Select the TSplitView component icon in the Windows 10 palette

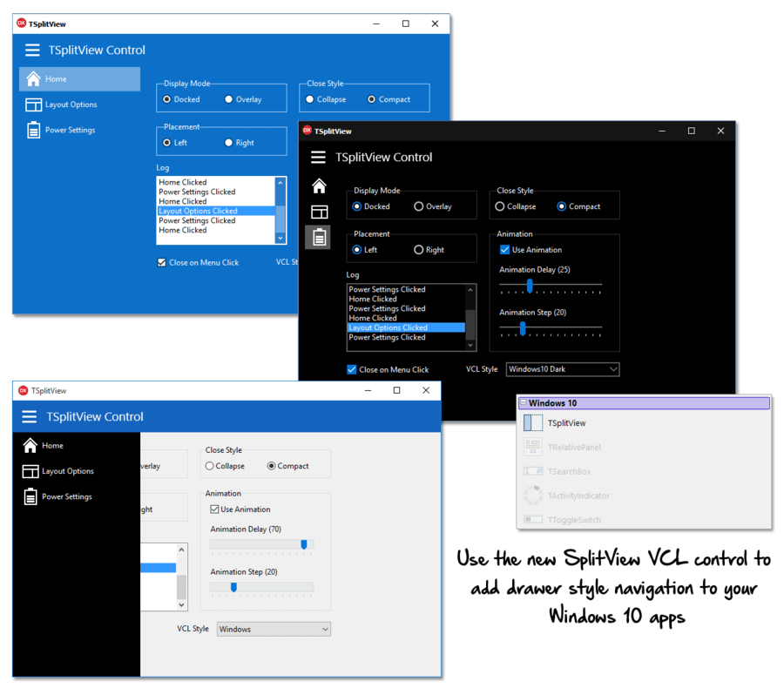click(532, 423)
